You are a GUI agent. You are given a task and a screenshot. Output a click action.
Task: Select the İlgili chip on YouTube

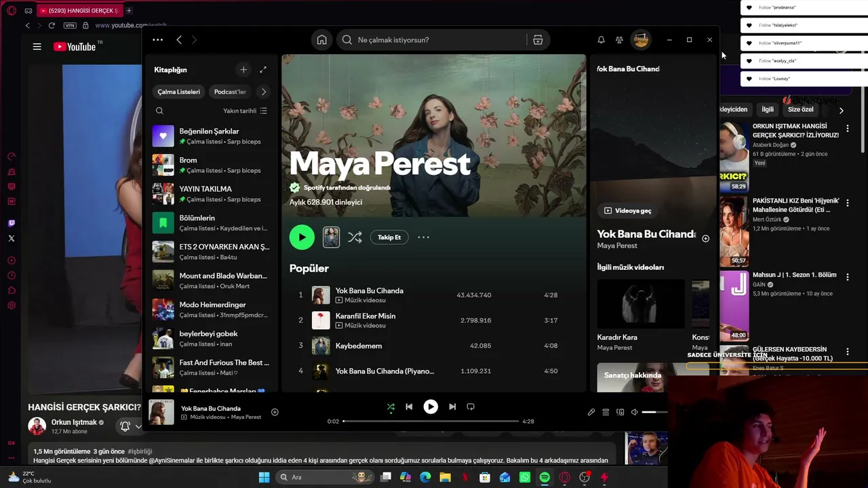(x=768, y=109)
